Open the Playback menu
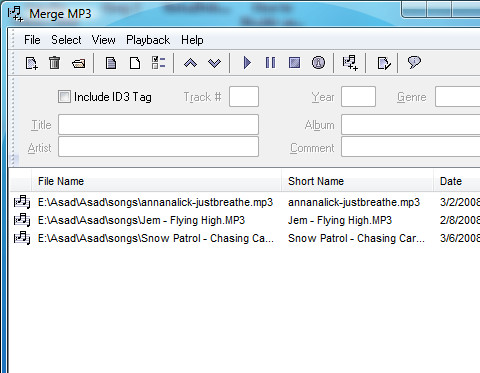 coord(148,40)
